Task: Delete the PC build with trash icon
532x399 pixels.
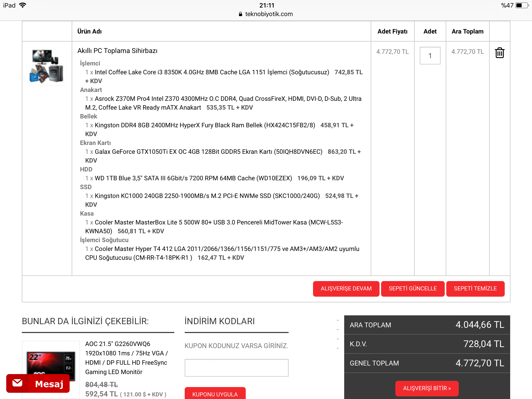Action: pyautogui.click(x=499, y=53)
